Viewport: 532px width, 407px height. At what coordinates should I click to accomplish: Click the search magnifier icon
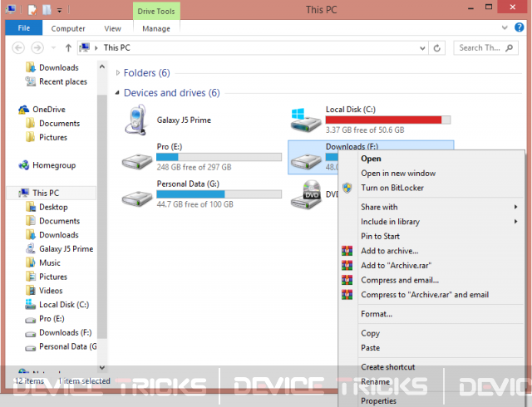pyautogui.click(x=509, y=48)
